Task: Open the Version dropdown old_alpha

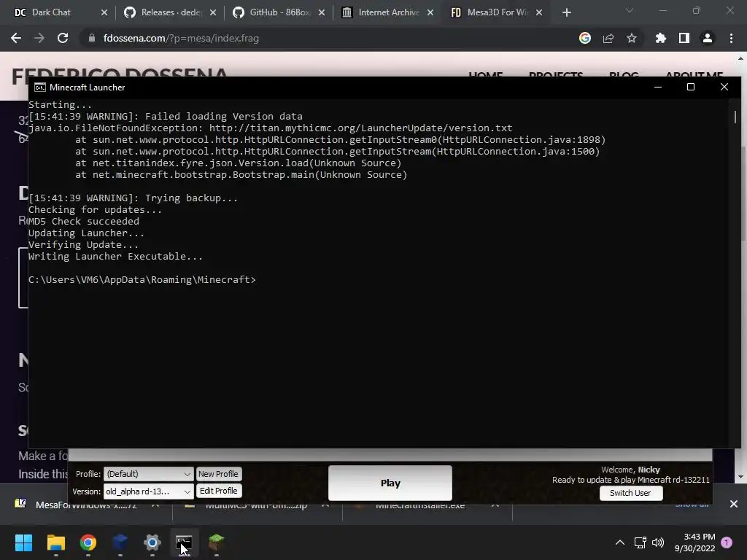Action: tap(149, 491)
